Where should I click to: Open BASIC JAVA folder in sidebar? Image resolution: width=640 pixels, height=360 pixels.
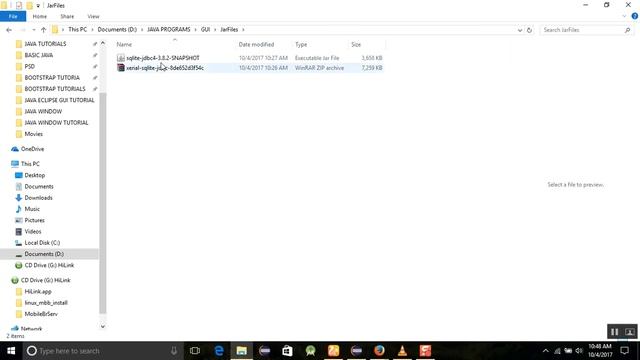39,55
